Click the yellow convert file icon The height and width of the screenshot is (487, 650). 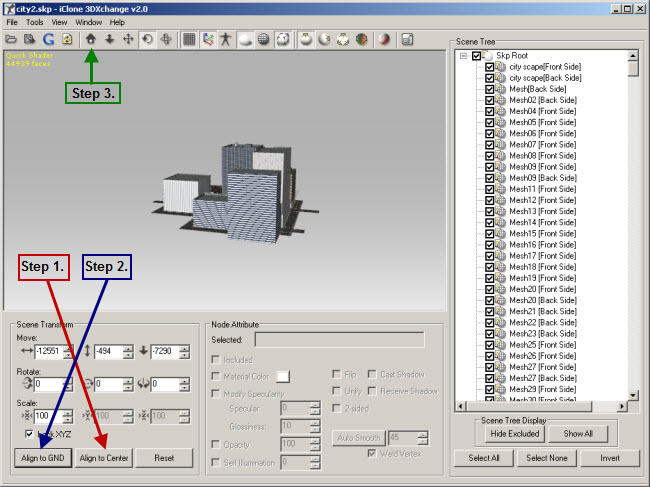(67, 39)
